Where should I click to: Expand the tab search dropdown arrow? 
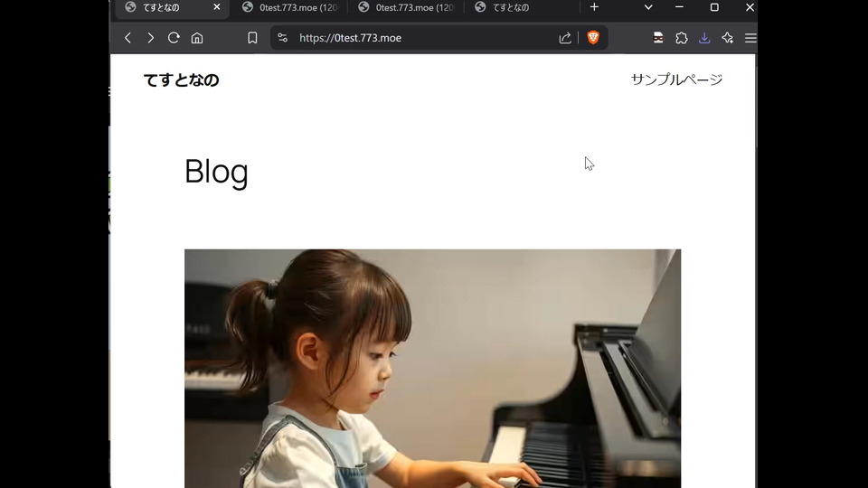tap(648, 7)
